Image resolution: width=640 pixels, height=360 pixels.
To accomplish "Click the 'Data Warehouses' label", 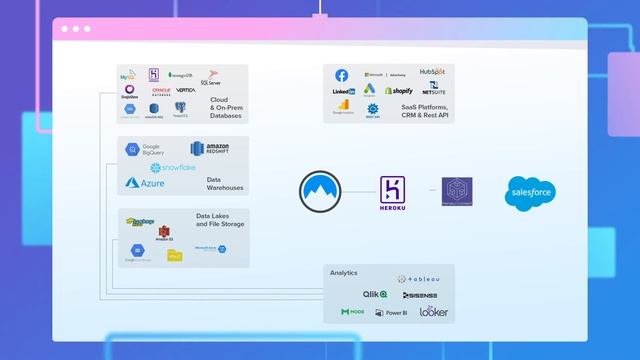I will pyautogui.click(x=225, y=184).
